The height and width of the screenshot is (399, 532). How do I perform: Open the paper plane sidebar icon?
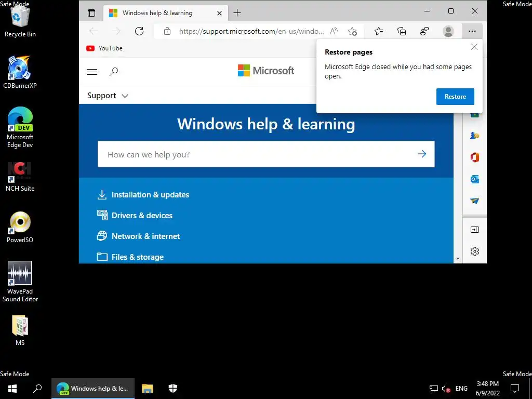pyautogui.click(x=474, y=201)
